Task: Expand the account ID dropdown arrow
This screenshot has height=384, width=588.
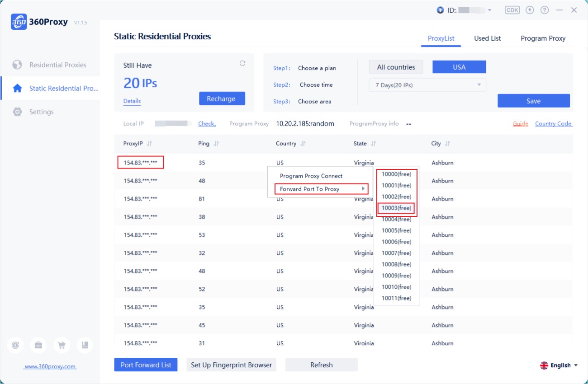Action: point(489,10)
